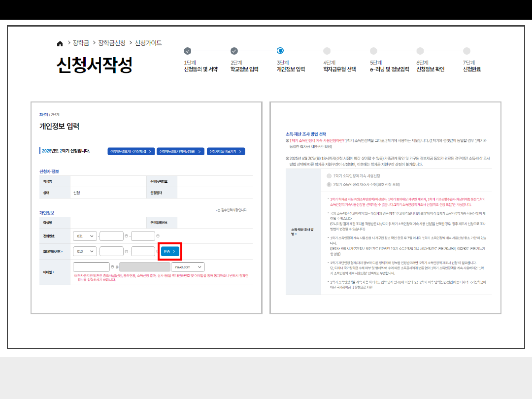Click the step 7 신청완료 circle
Viewport: 532px width, 399px height.
pos(466,51)
